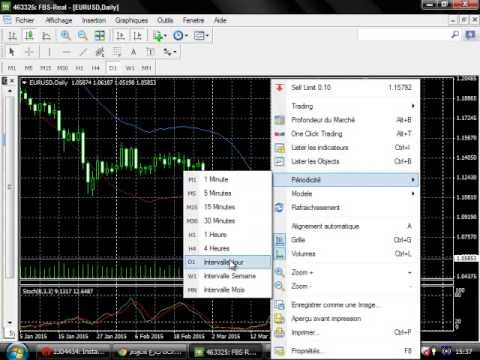The image size is (480, 360).
Task: Select the Fibonacci retracement tool
Action: [x=116, y=52]
